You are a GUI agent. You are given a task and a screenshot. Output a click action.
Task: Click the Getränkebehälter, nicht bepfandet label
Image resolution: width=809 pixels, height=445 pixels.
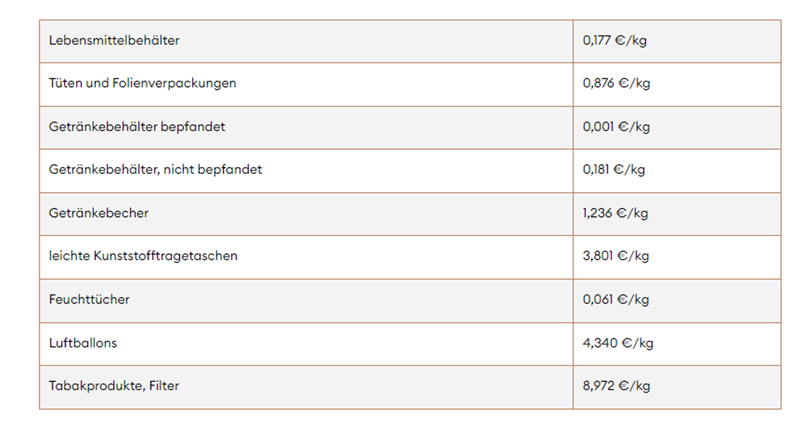click(x=155, y=170)
